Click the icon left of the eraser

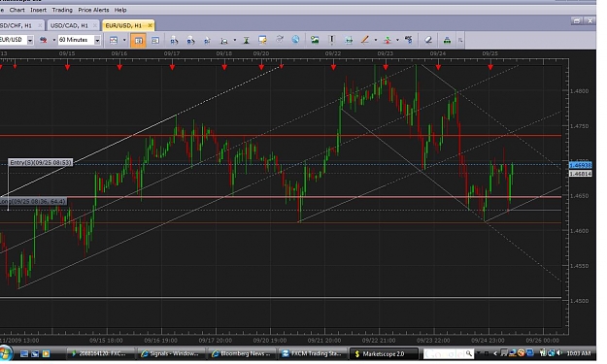409,40
